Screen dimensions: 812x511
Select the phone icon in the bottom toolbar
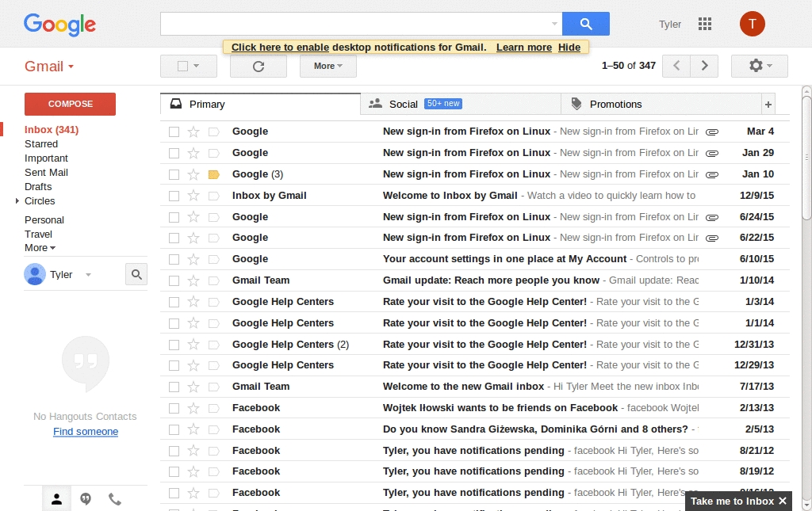pos(113,498)
